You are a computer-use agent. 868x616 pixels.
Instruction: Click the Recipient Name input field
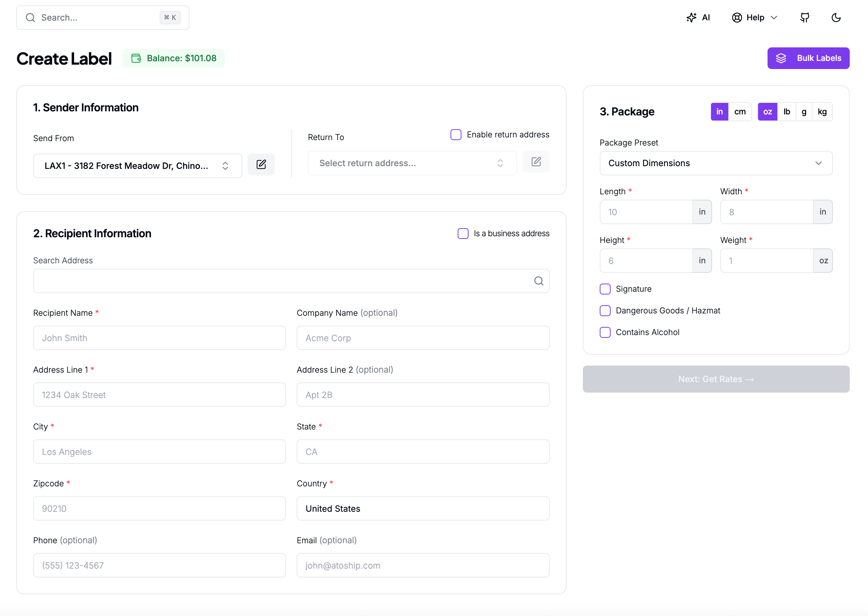[159, 338]
